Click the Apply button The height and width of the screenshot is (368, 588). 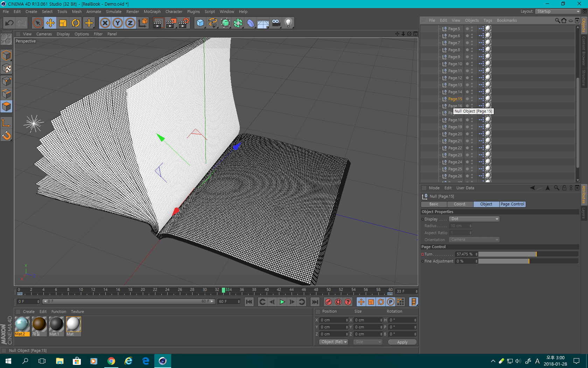(x=402, y=342)
